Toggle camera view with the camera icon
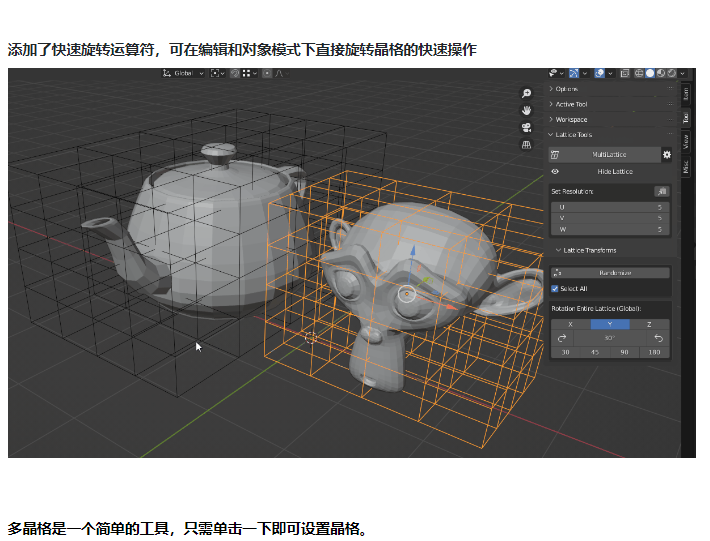This screenshot has width=710, height=541. 526,128
